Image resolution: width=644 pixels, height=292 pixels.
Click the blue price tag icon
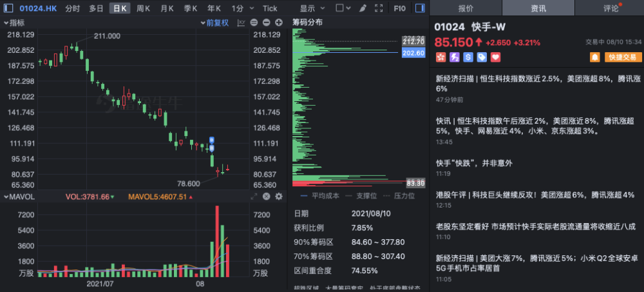tap(482, 57)
